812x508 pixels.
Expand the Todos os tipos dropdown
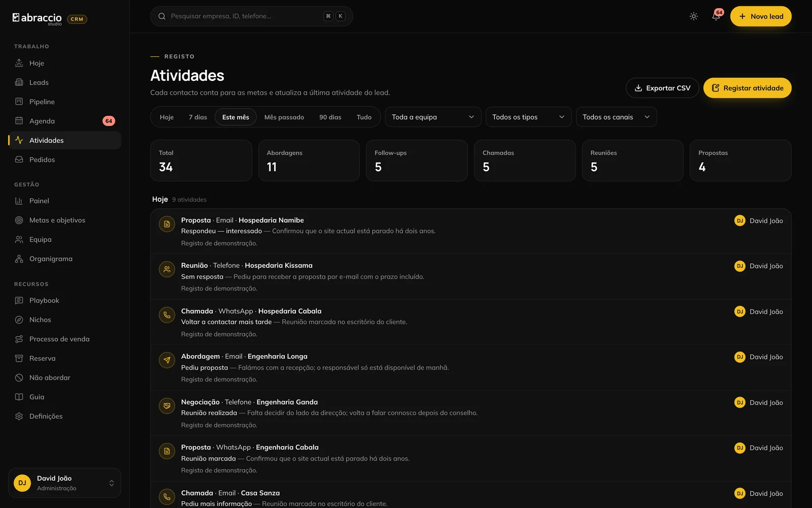(528, 117)
